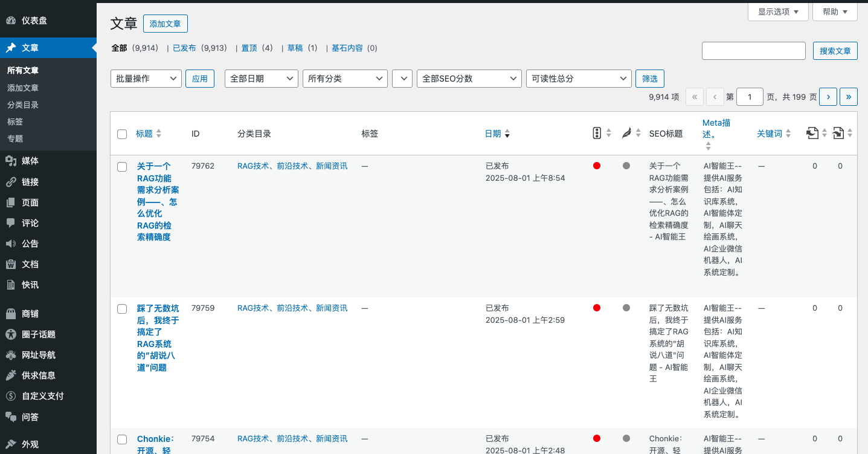The image size is (868, 454).
Task: Click the 快讯 document icon
Action: coord(11,285)
